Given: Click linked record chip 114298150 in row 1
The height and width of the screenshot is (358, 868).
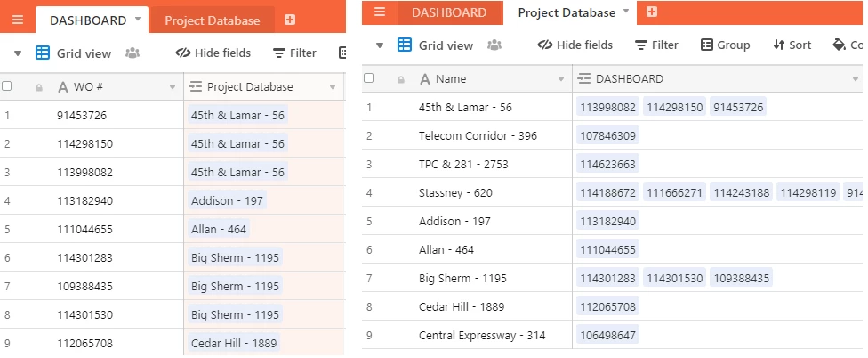Looking at the screenshot, I should [674, 107].
